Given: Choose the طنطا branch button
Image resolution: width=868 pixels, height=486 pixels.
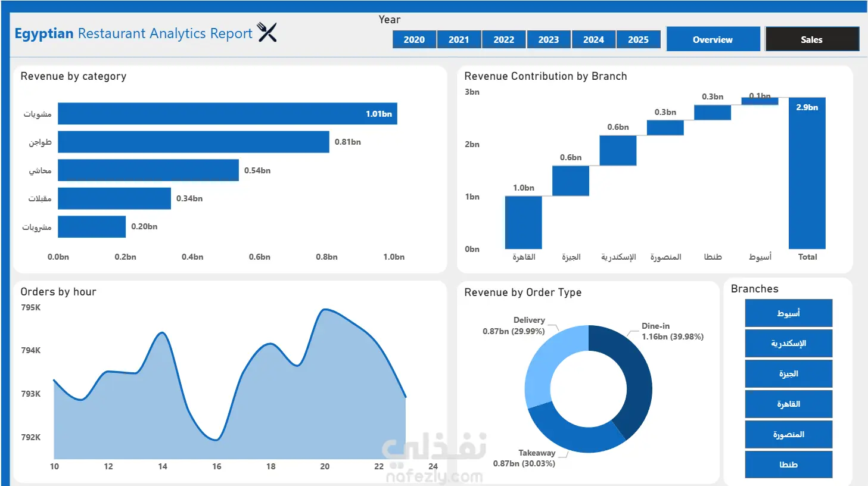Looking at the screenshot, I should click(x=788, y=465).
